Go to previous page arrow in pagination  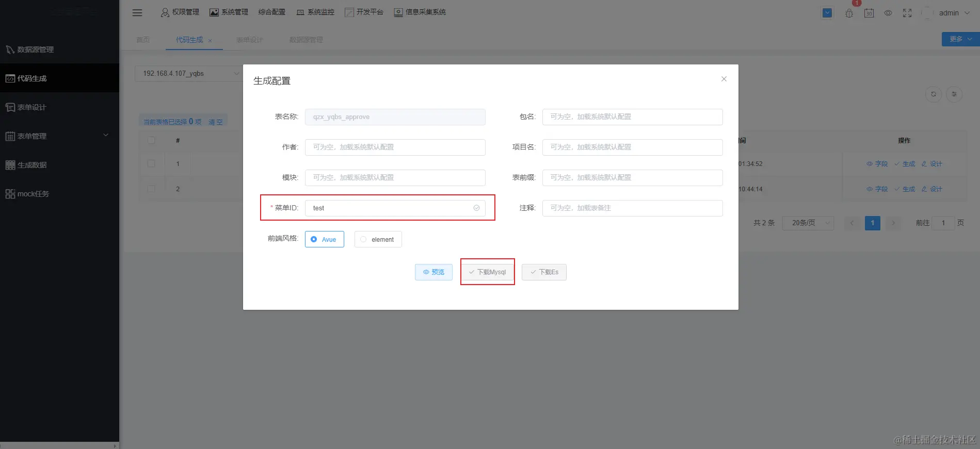tap(852, 223)
